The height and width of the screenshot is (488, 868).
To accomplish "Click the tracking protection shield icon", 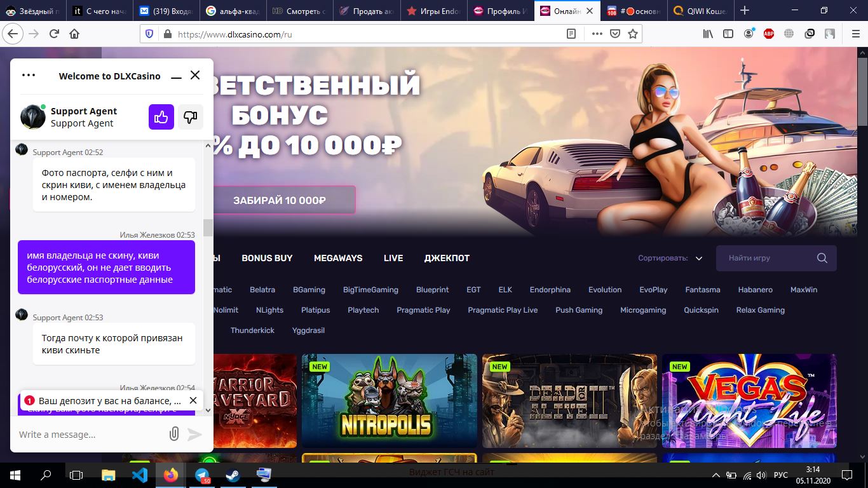I will [149, 34].
